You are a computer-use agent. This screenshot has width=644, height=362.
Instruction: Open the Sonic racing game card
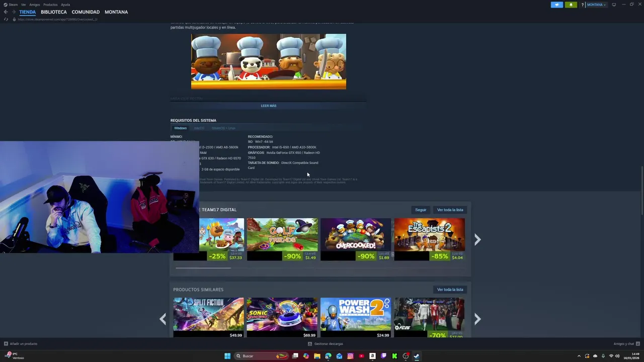click(x=282, y=318)
